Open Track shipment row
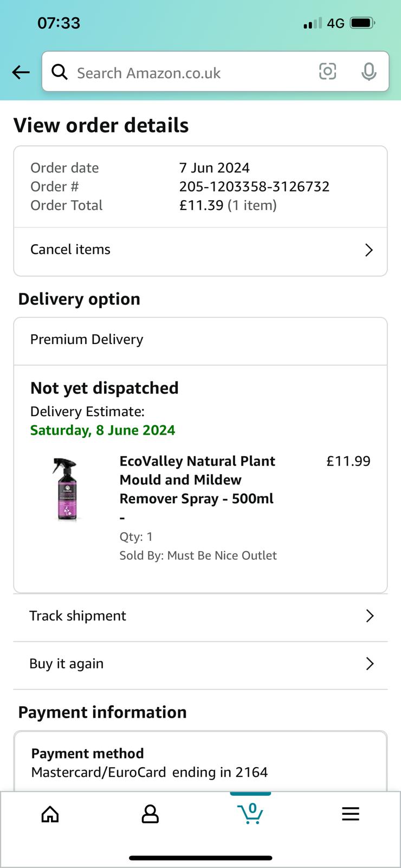Image resolution: width=401 pixels, height=868 pixels. (200, 616)
